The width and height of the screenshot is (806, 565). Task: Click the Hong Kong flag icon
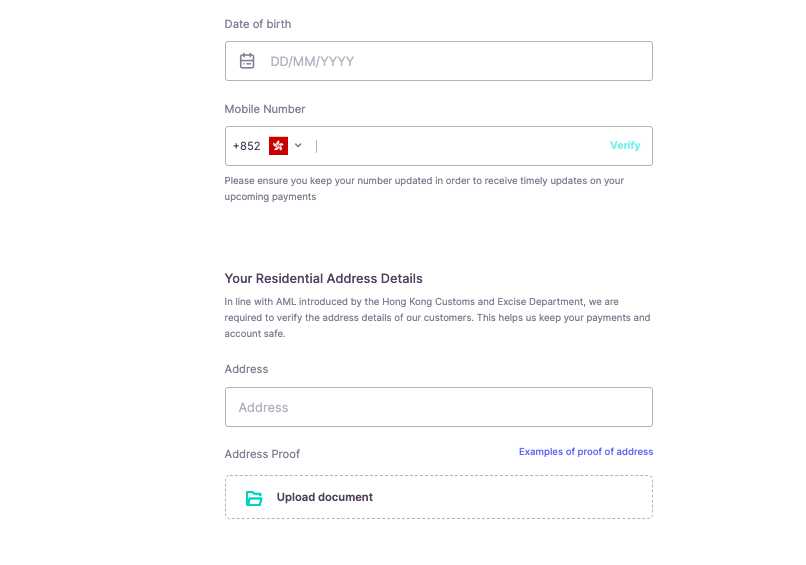[278, 146]
